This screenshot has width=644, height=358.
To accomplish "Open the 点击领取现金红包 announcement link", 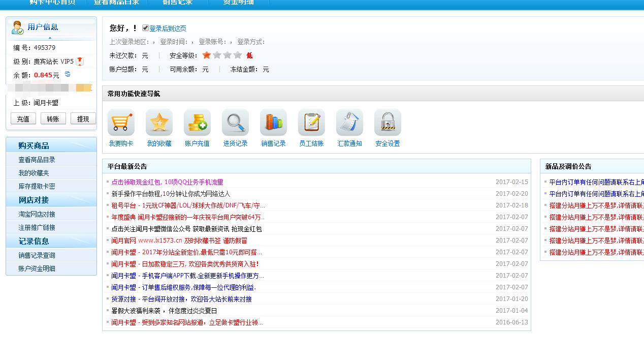I will [x=168, y=181].
